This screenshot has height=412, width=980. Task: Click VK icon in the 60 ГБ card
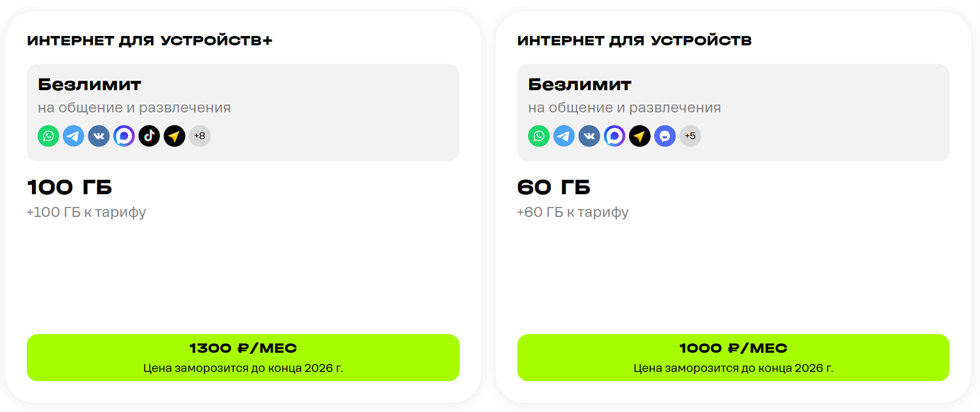[589, 136]
